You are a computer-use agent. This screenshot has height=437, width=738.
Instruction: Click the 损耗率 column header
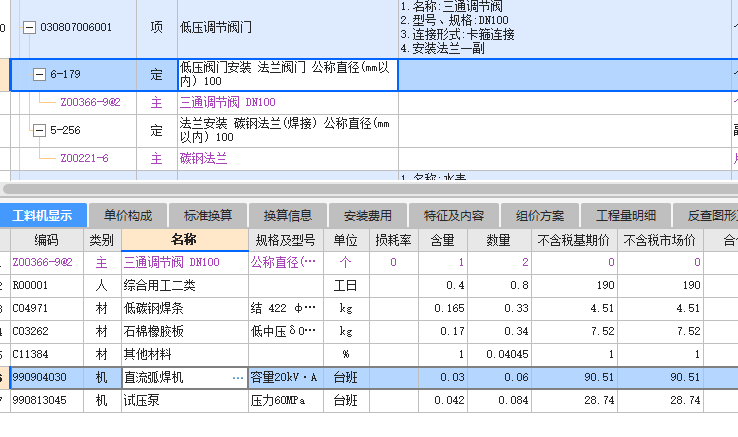click(x=394, y=241)
